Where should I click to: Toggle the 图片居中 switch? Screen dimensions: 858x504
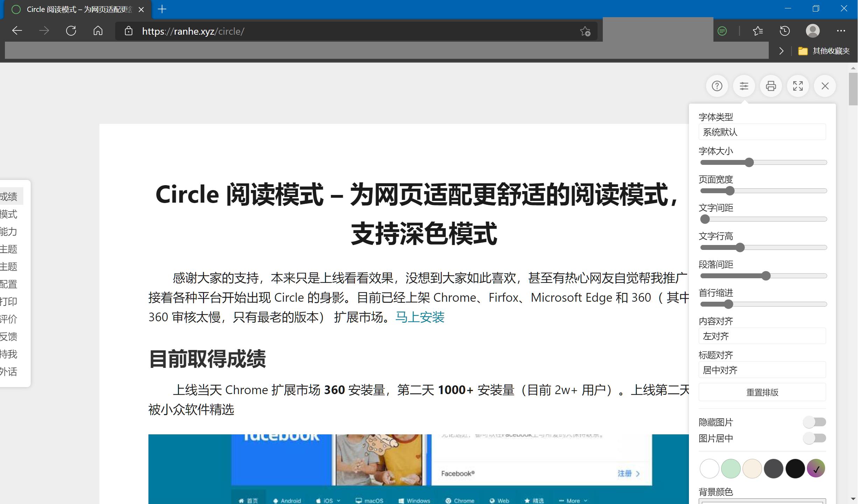pyautogui.click(x=814, y=438)
